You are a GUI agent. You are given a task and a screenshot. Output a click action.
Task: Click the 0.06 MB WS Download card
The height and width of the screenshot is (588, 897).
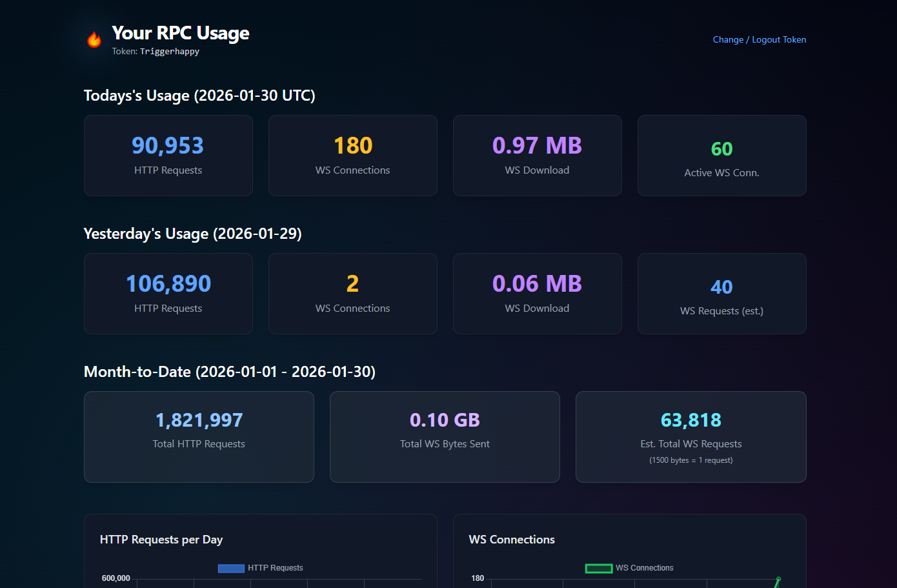[537, 294]
